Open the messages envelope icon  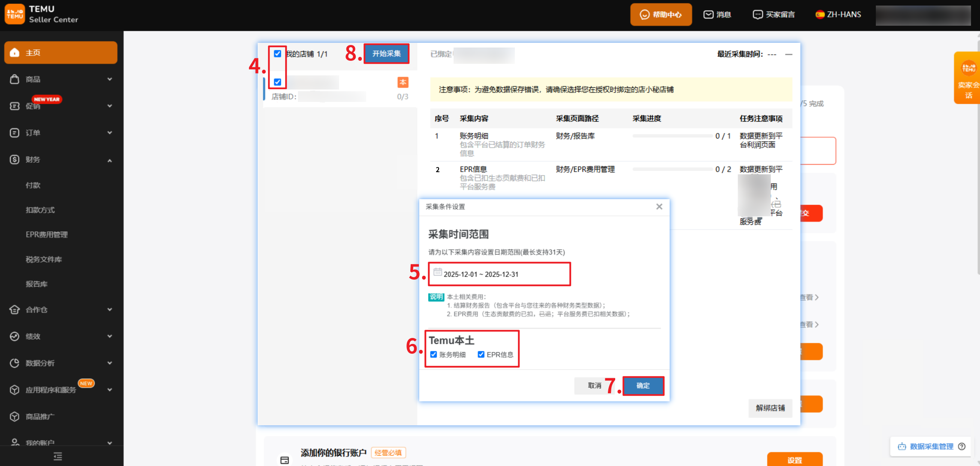708,15
